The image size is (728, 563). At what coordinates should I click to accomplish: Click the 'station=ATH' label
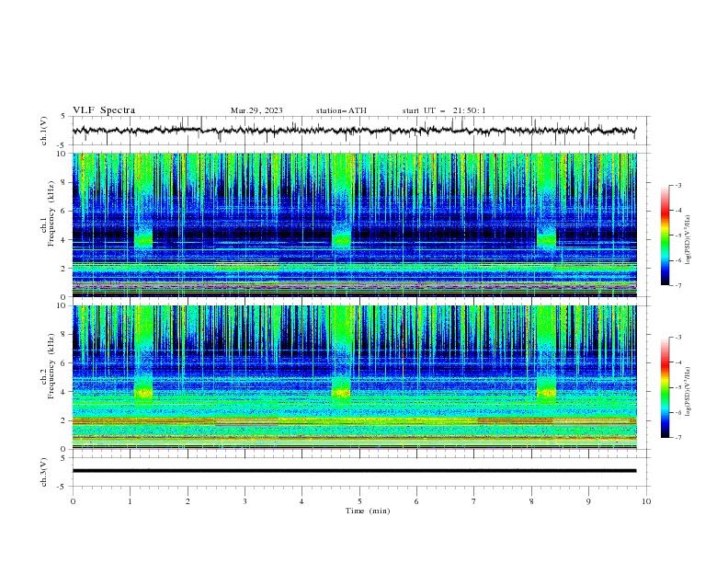click(341, 110)
